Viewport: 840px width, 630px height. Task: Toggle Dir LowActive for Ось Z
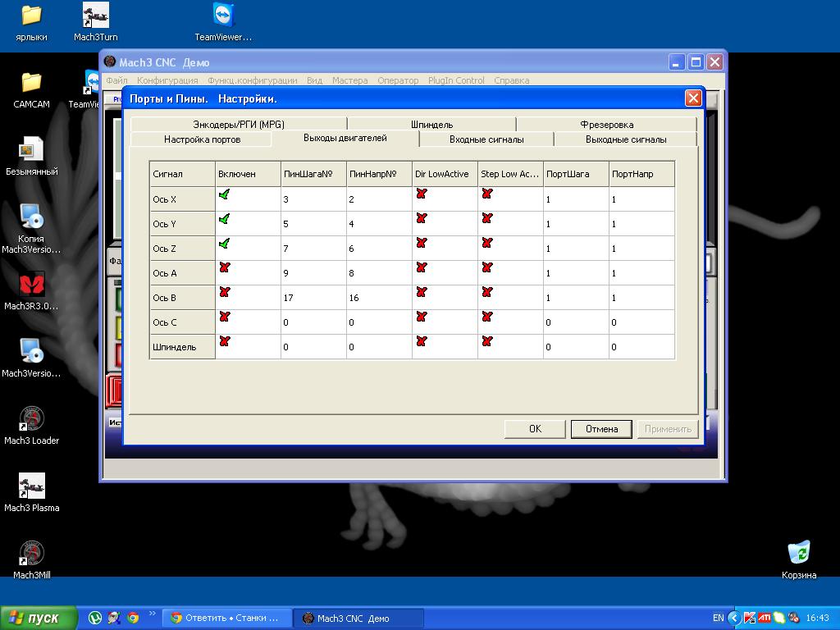[x=422, y=243]
